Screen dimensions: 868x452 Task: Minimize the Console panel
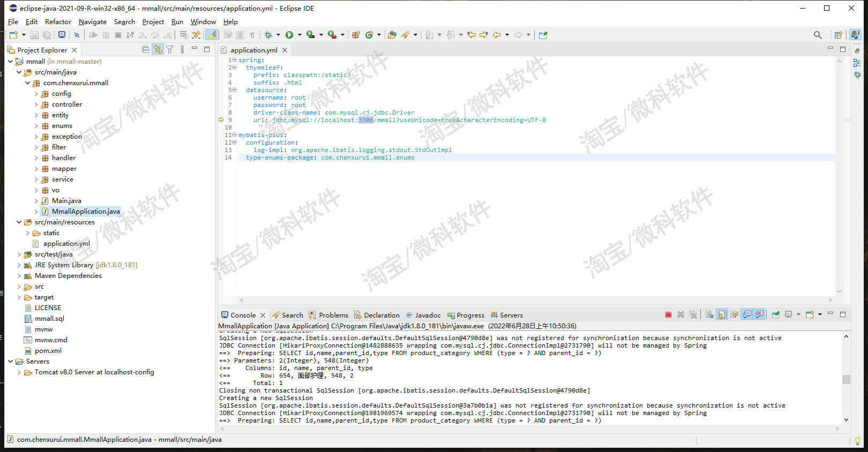(830, 314)
